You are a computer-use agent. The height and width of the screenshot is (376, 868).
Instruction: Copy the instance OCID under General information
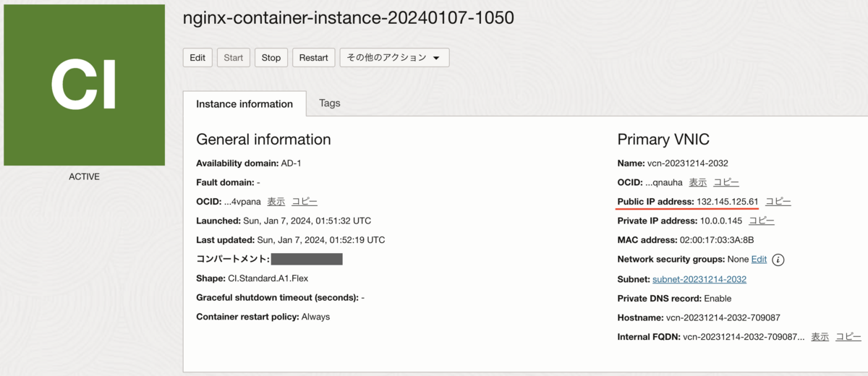(x=305, y=202)
